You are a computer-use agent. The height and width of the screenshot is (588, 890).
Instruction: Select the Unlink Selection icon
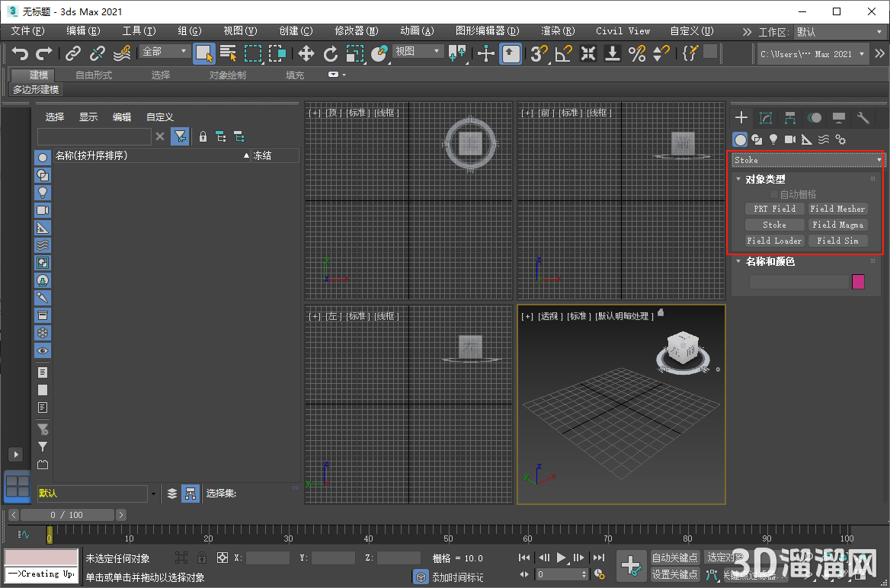click(x=97, y=54)
